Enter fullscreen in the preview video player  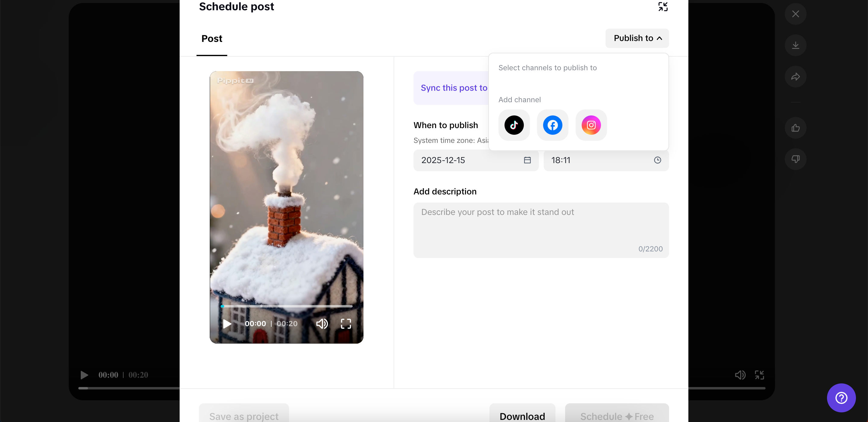346,323
